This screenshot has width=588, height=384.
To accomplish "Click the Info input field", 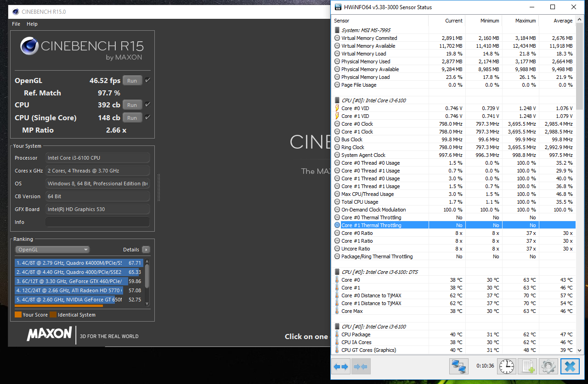I will pyautogui.click(x=97, y=222).
